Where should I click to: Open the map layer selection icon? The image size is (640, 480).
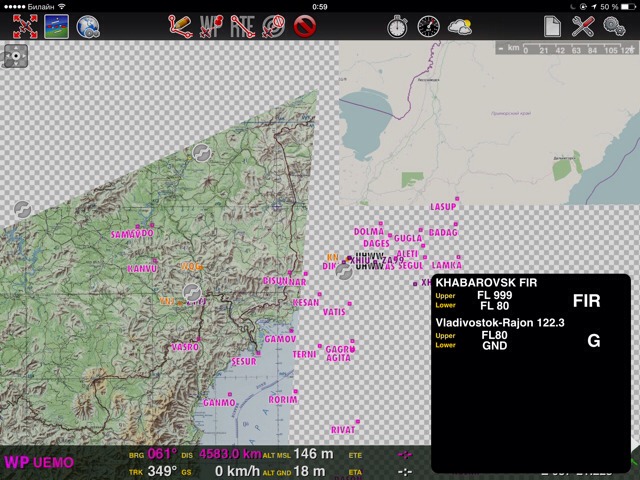click(56, 27)
